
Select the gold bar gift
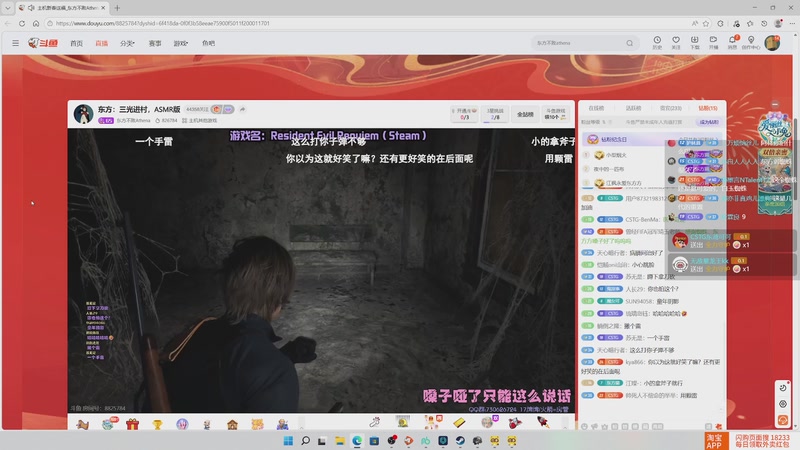point(459,422)
